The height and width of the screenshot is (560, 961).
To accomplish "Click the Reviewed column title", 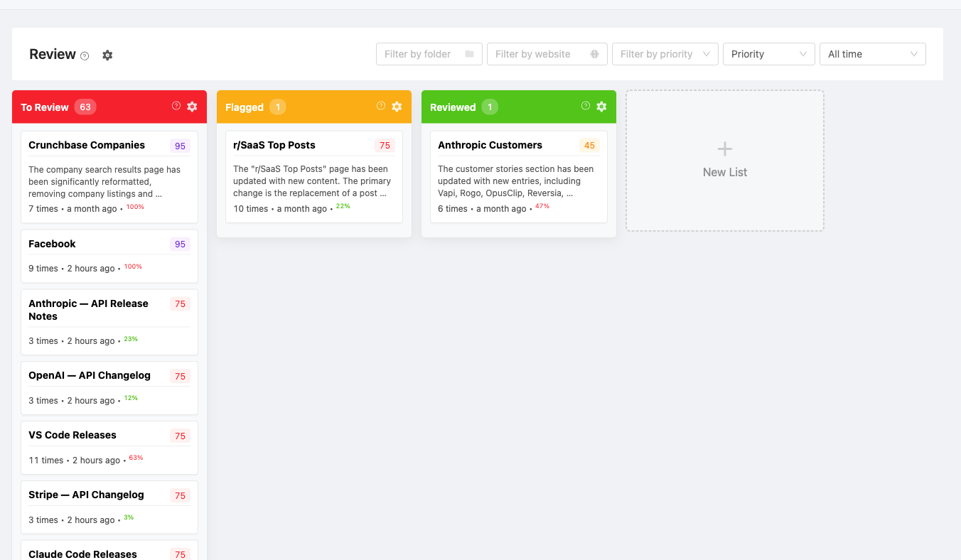I will (x=453, y=107).
